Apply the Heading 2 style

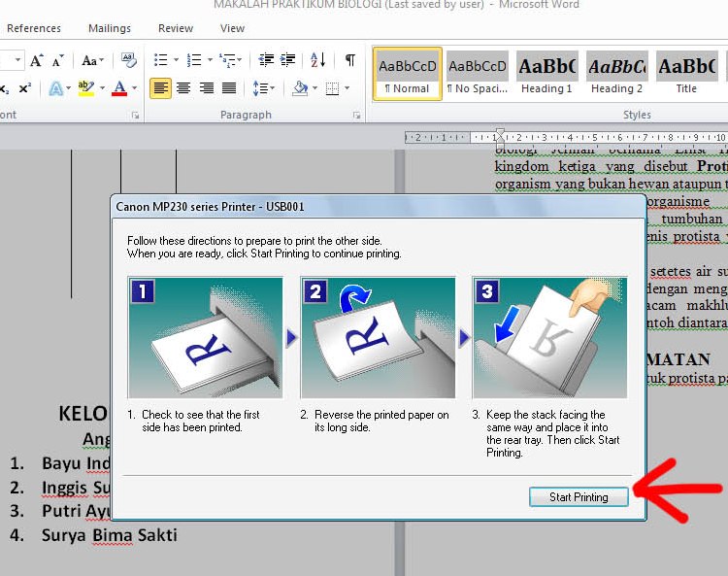[x=616, y=75]
